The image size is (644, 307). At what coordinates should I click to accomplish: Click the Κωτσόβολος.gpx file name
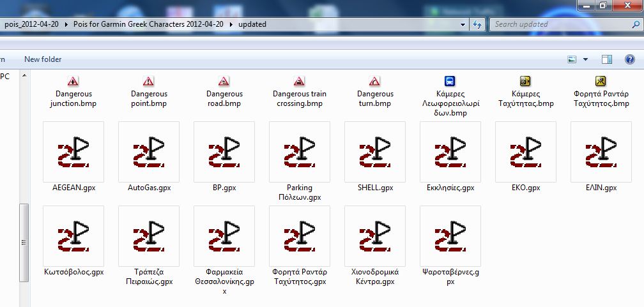pyautogui.click(x=74, y=272)
